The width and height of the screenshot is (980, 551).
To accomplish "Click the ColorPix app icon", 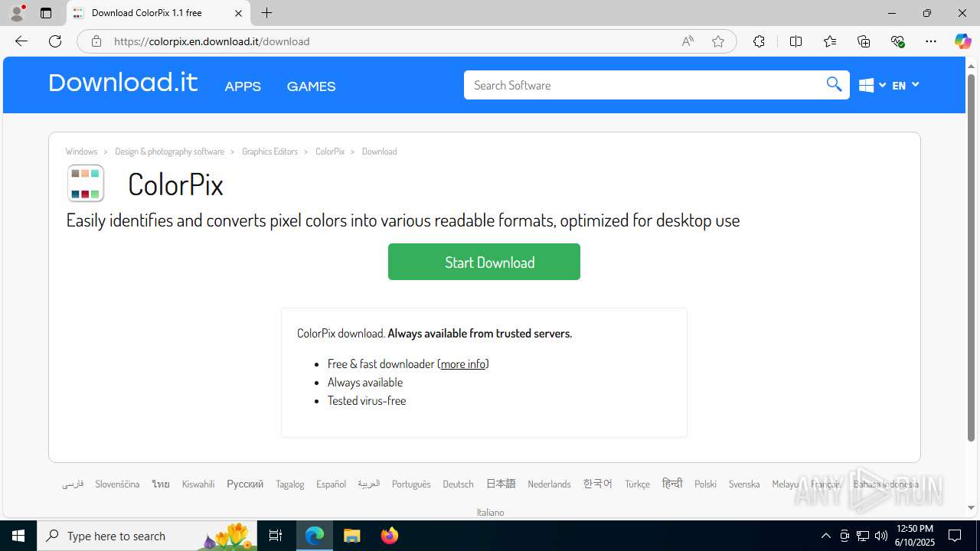I will pos(85,184).
